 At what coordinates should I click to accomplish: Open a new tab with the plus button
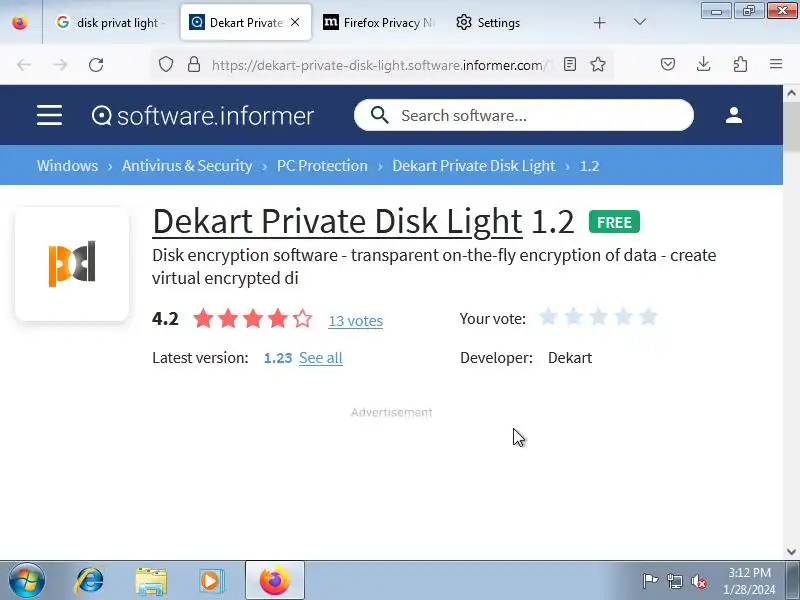pos(600,22)
